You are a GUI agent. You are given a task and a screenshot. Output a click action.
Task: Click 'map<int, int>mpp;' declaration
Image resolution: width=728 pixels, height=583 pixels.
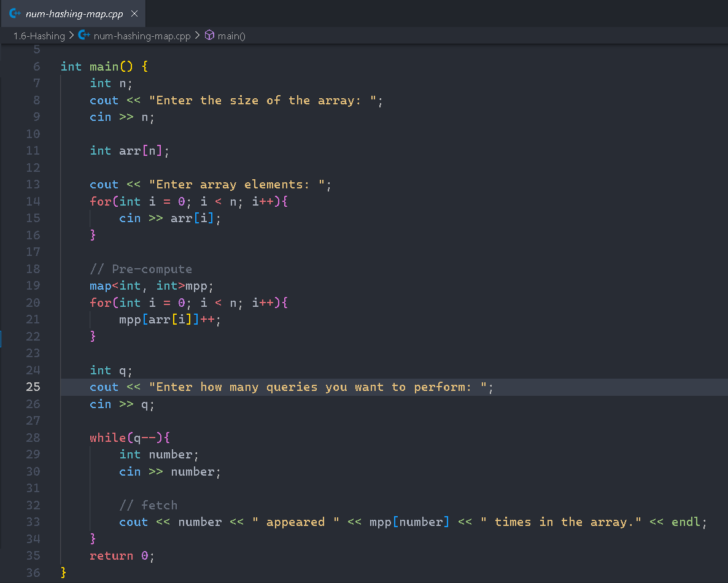152,285
